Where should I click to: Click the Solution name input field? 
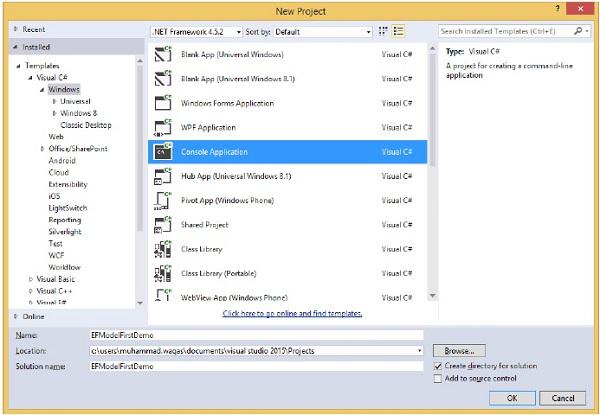(256, 366)
